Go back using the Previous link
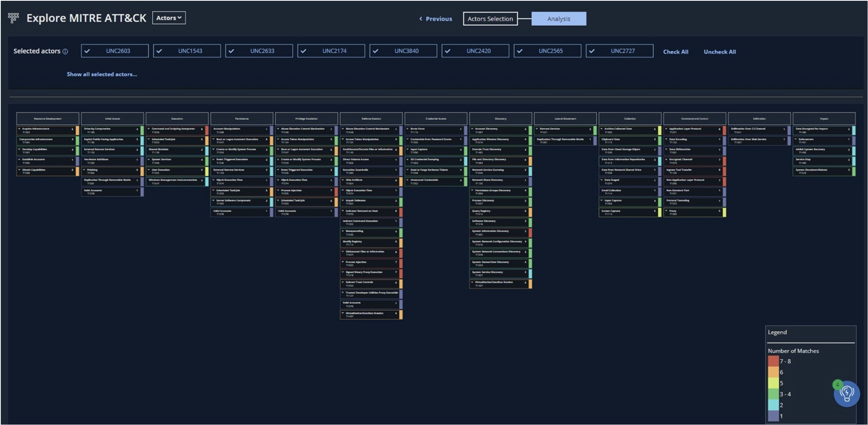The height and width of the screenshot is (425, 868). point(435,19)
